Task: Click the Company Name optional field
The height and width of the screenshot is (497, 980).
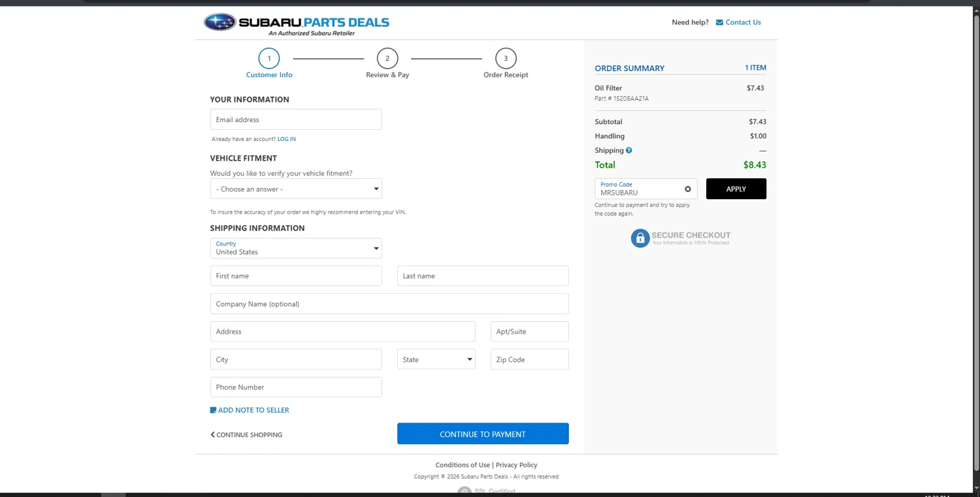Action: point(389,304)
